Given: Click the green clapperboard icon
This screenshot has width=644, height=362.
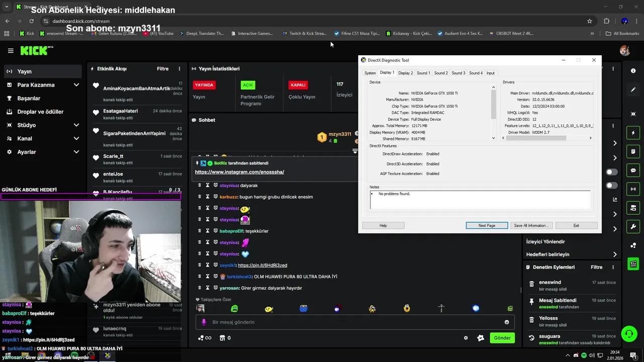Looking at the screenshot, I should coord(633,263).
